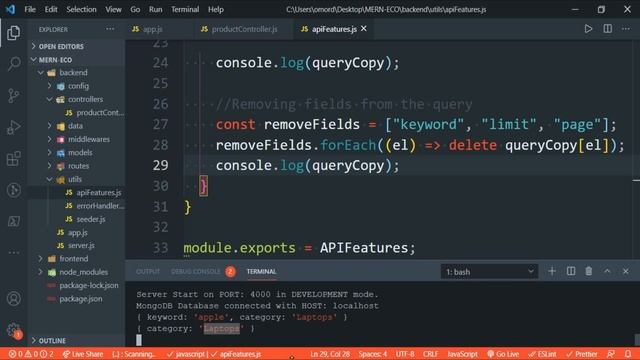The image size is (640, 360).
Task: Collapse the utils folder
Action: (76, 179)
